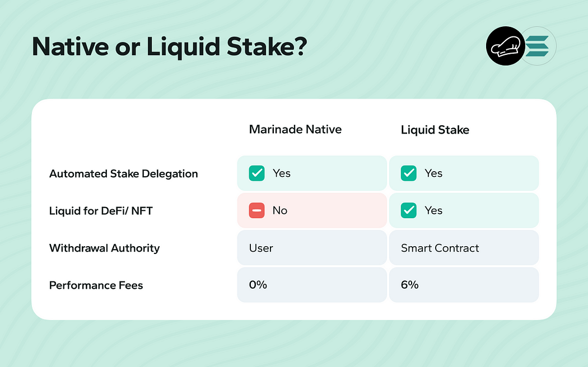
Task: Click the Withdrawal Authority row label
Action: (x=104, y=248)
